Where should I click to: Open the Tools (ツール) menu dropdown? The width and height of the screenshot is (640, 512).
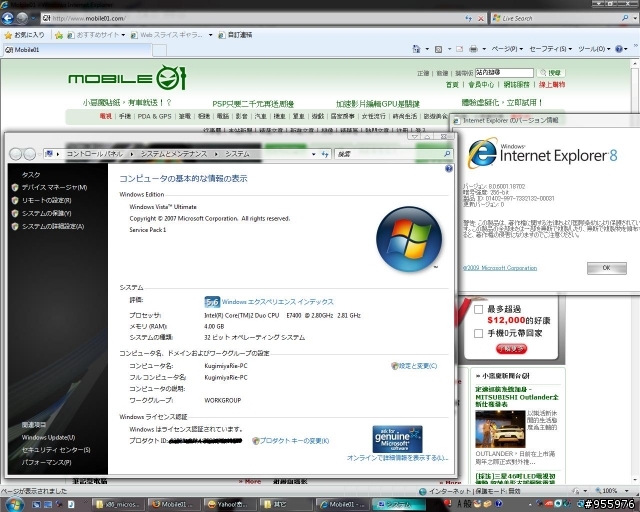coord(598,48)
